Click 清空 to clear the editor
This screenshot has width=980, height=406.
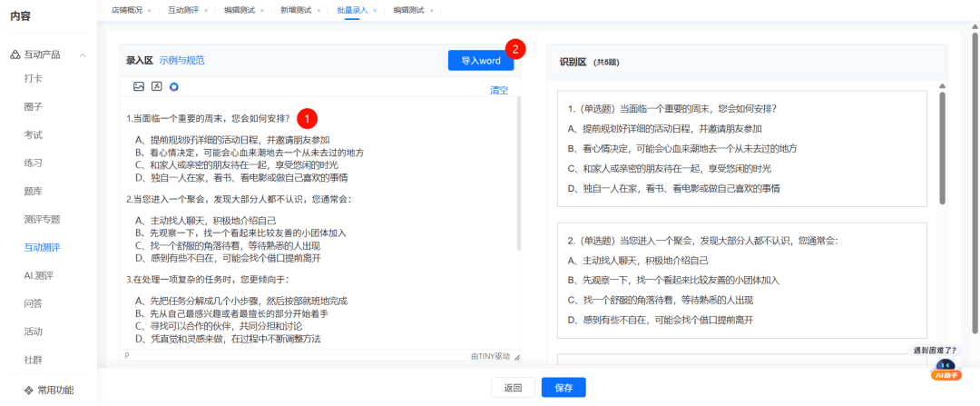coord(499,90)
